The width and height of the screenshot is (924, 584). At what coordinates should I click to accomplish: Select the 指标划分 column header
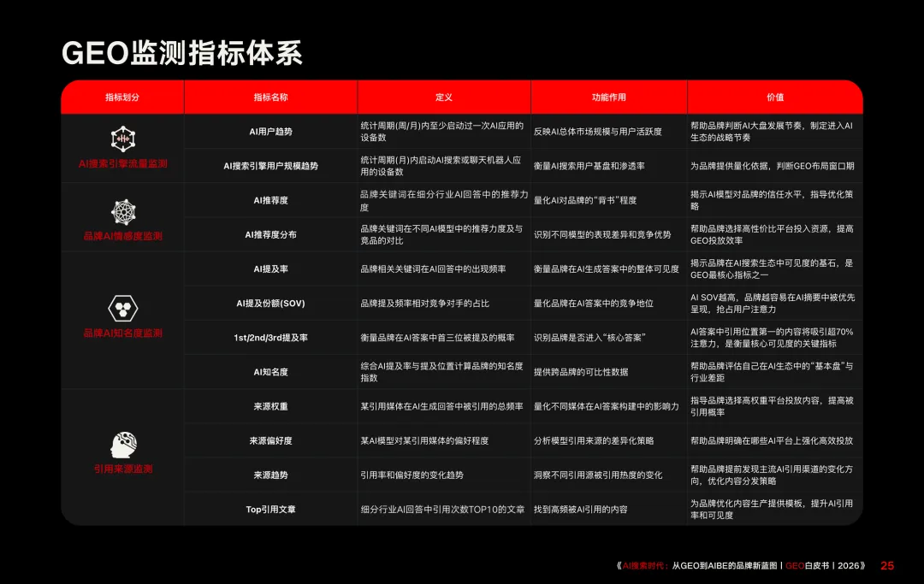tap(122, 97)
